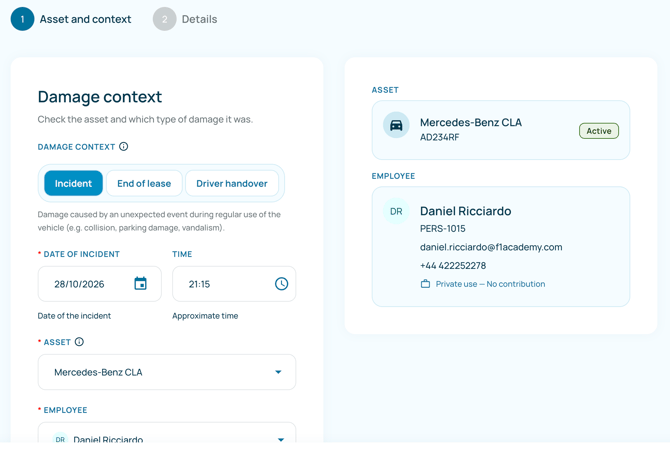
Task: Click employee ID PERS-1015
Action: point(443,229)
